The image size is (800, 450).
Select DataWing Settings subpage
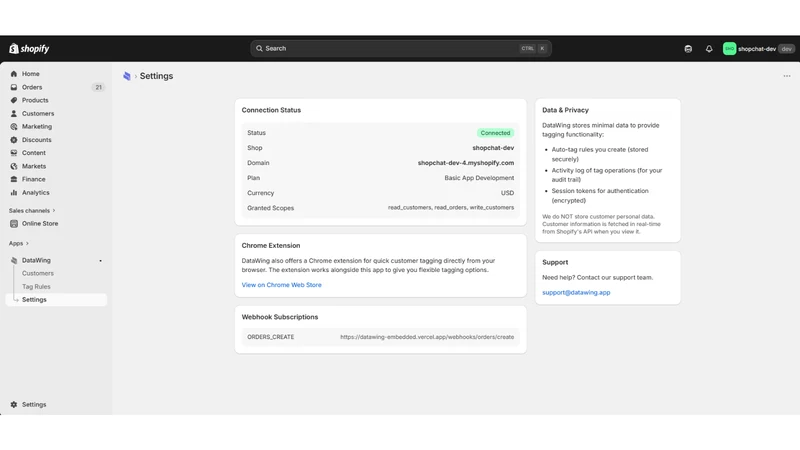click(x=56, y=299)
